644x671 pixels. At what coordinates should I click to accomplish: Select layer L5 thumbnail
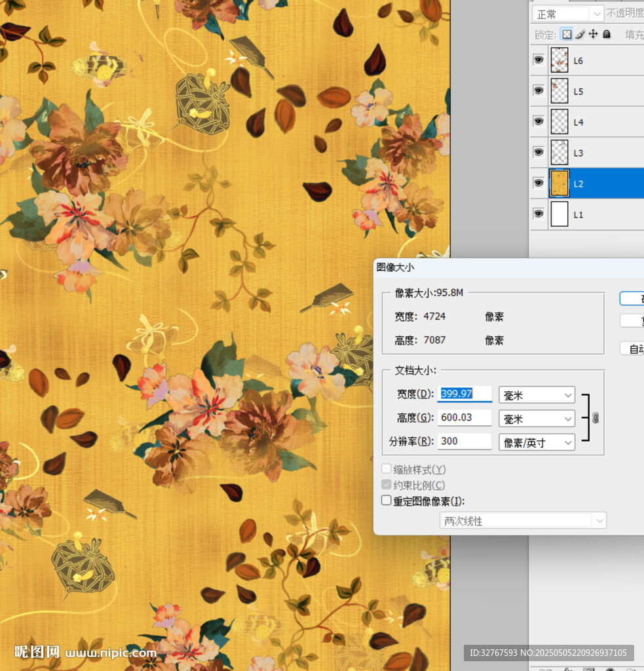[x=559, y=90]
